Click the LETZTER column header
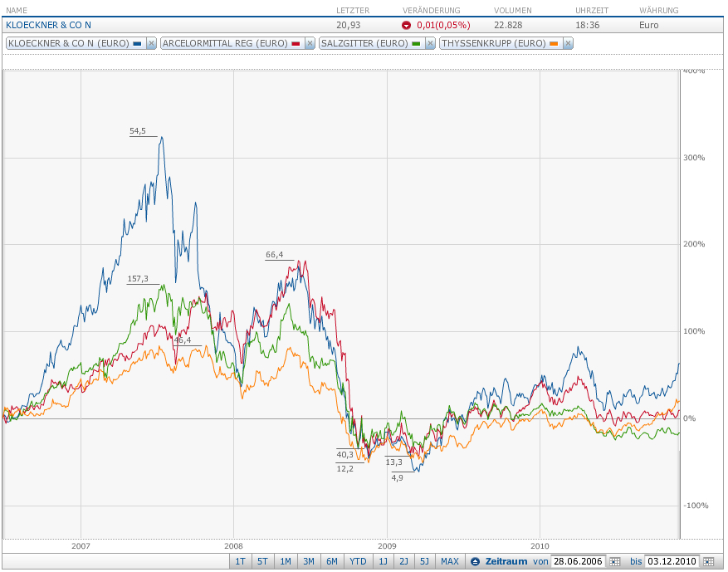 (353, 10)
